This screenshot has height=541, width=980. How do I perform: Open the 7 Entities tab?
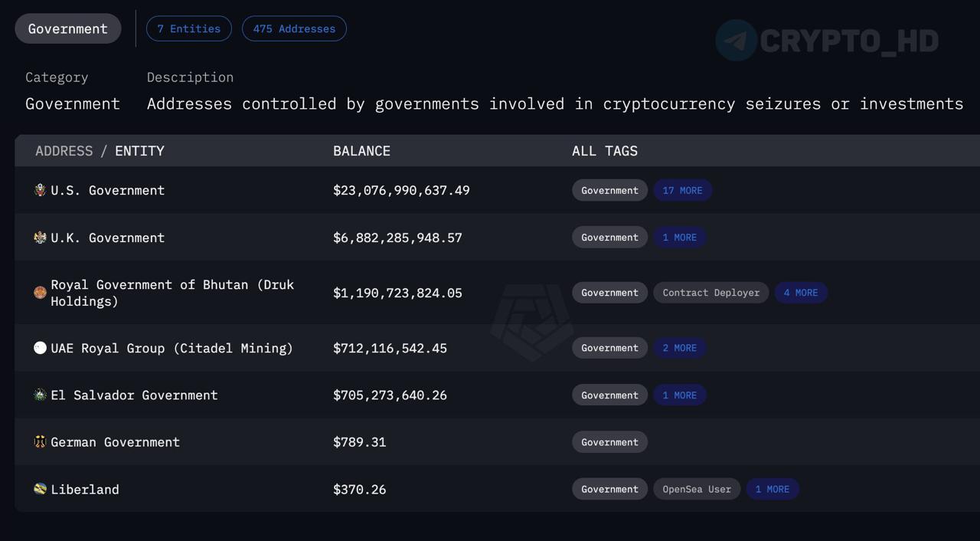click(189, 29)
